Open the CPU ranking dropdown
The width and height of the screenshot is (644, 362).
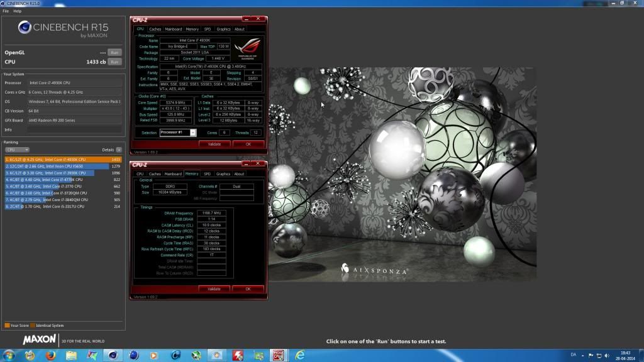click(17, 150)
